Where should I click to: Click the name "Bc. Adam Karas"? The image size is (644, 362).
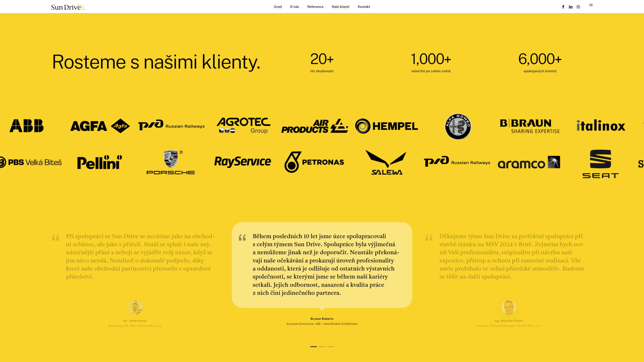tap(135, 321)
